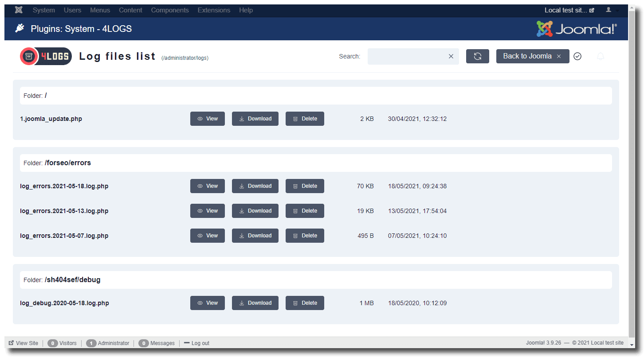
Task: Select file name log_errors.2021-05-18.log.php
Action: tap(64, 186)
